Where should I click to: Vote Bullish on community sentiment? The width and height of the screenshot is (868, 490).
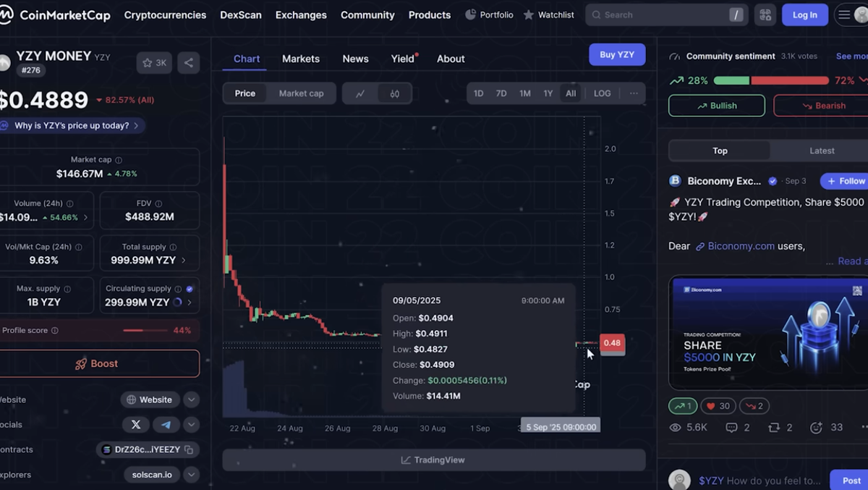[717, 106]
